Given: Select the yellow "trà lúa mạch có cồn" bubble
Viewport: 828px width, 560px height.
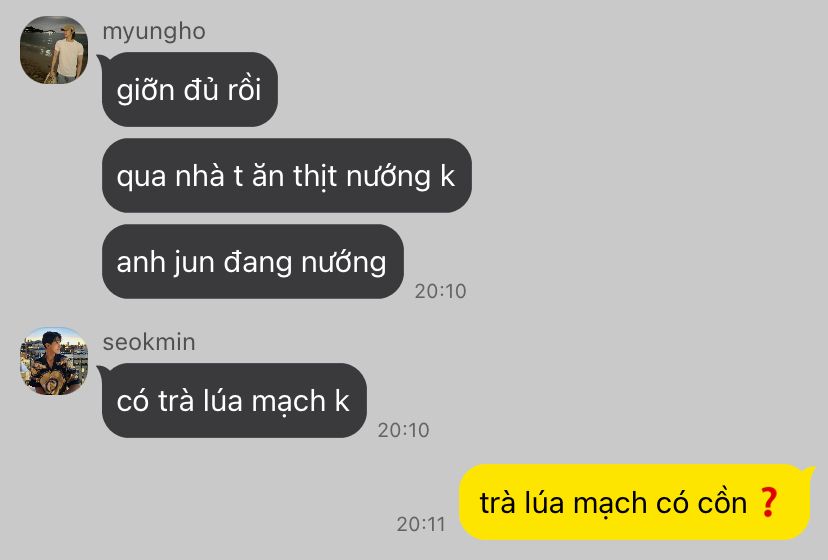Looking at the screenshot, I should (x=635, y=502).
